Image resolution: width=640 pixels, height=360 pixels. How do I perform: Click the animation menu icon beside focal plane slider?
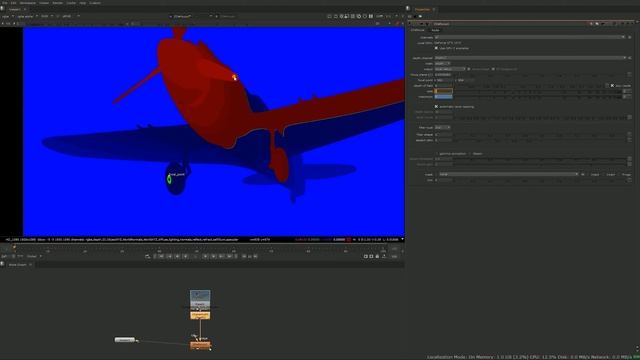629,75
